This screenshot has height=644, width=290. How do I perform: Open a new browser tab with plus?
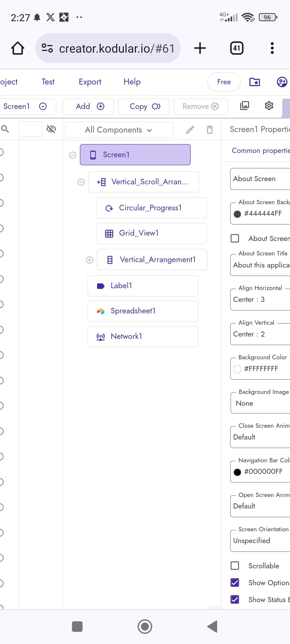pyautogui.click(x=200, y=48)
